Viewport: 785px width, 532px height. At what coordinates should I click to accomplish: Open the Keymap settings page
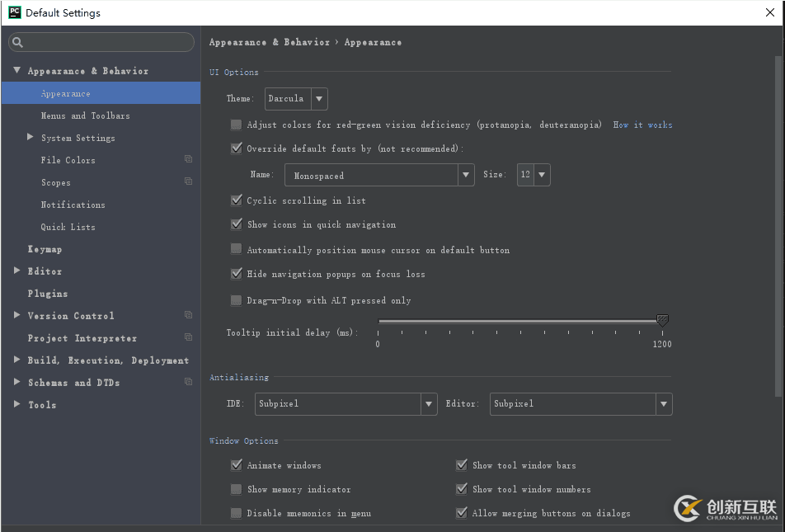point(45,249)
